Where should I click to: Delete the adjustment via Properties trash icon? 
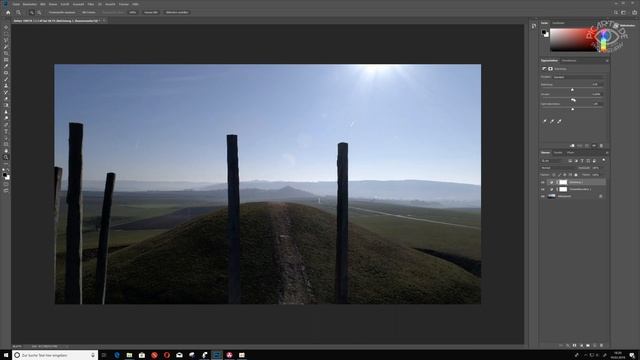(601, 146)
